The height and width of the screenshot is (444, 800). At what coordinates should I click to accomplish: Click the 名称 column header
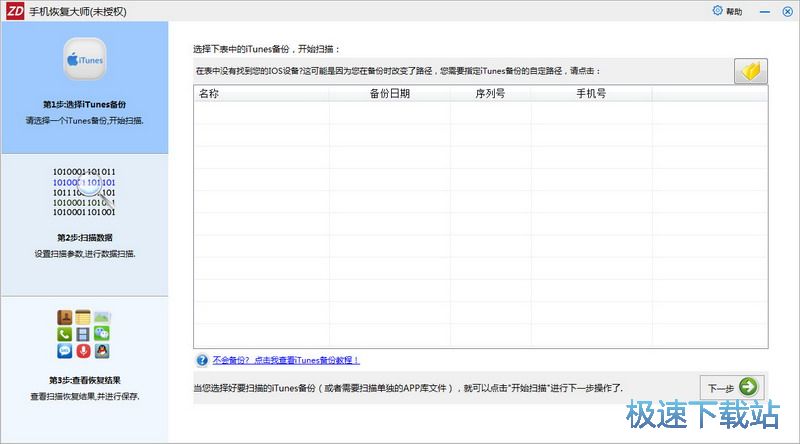point(209,93)
